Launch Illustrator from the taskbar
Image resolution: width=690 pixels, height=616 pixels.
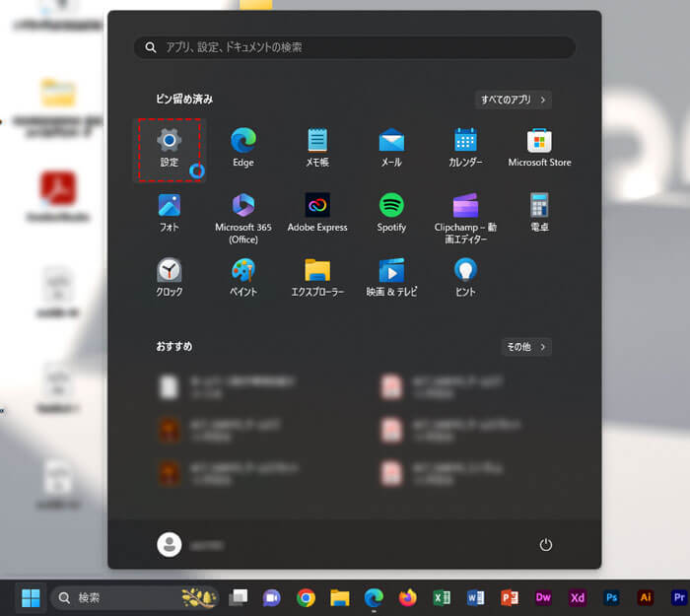[x=645, y=598]
